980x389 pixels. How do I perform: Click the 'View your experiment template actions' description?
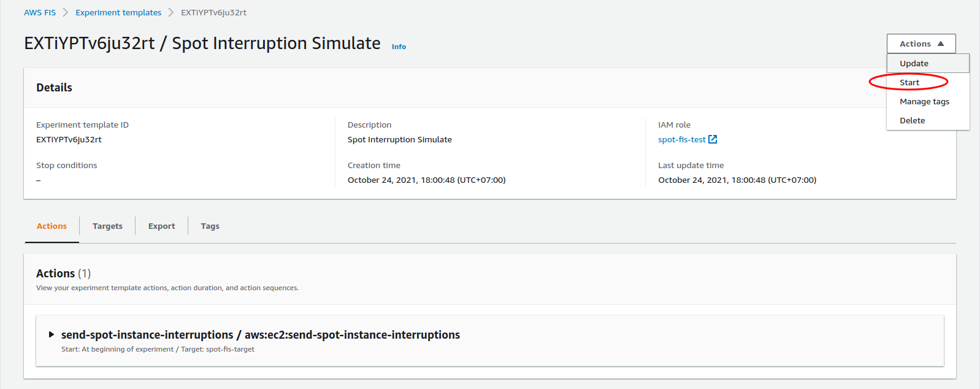[167, 288]
